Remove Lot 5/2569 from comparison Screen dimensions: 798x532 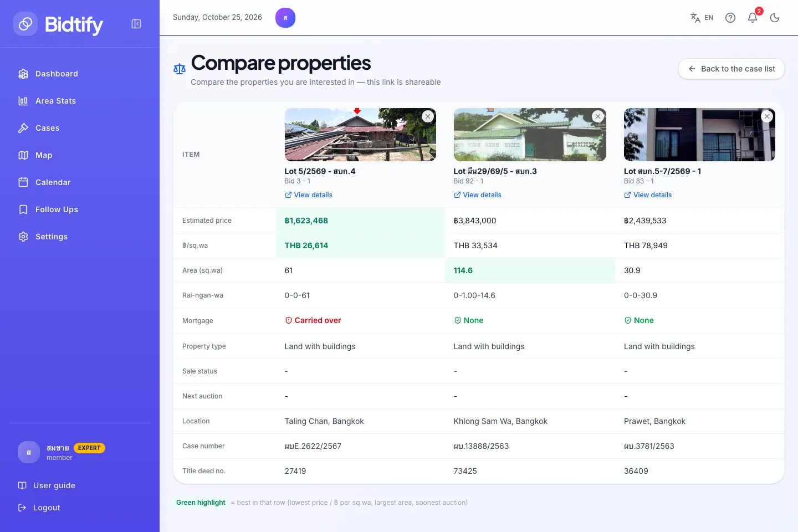[428, 116]
